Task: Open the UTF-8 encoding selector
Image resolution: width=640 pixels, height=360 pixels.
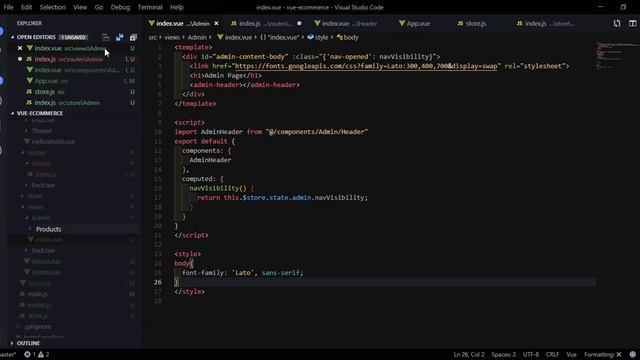Action: tap(531, 354)
